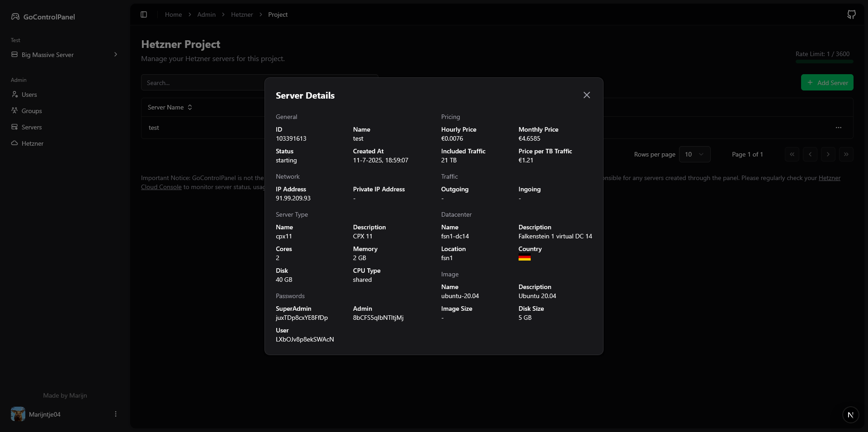Click Admin password 8bCFS5qlbNTltjMj
This screenshot has width=868, height=432.
click(378, 318)
